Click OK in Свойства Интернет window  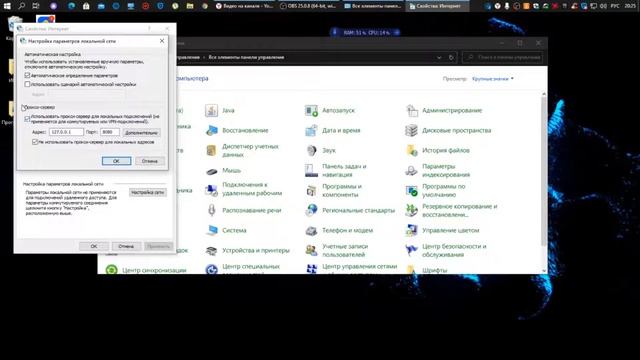pos(94,246)
